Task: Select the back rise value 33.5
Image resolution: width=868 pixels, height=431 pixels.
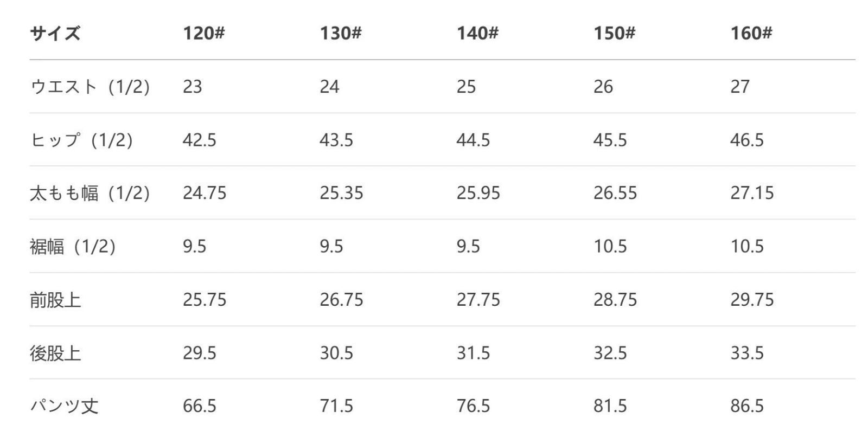Action: click(746, 353)
